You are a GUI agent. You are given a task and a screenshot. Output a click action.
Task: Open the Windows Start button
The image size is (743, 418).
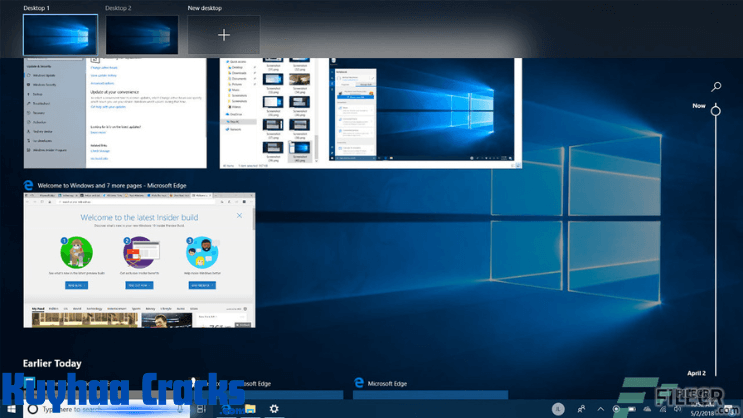click(x=11, y=409)
